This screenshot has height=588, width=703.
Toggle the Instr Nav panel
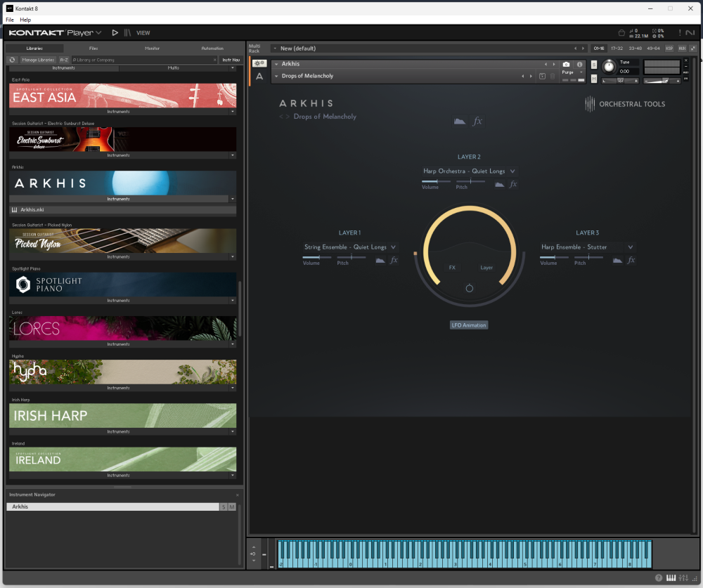click(x=231, y=60)
